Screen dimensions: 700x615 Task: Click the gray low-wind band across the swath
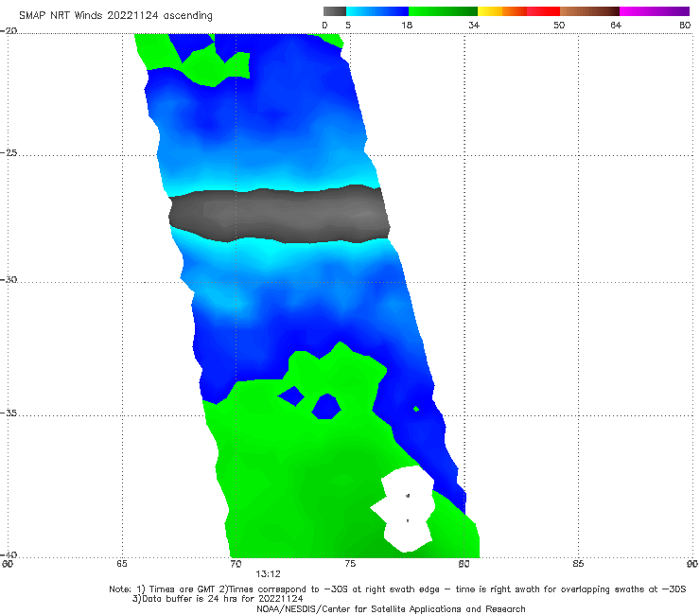pyautogui.click(x=279, y=215)
